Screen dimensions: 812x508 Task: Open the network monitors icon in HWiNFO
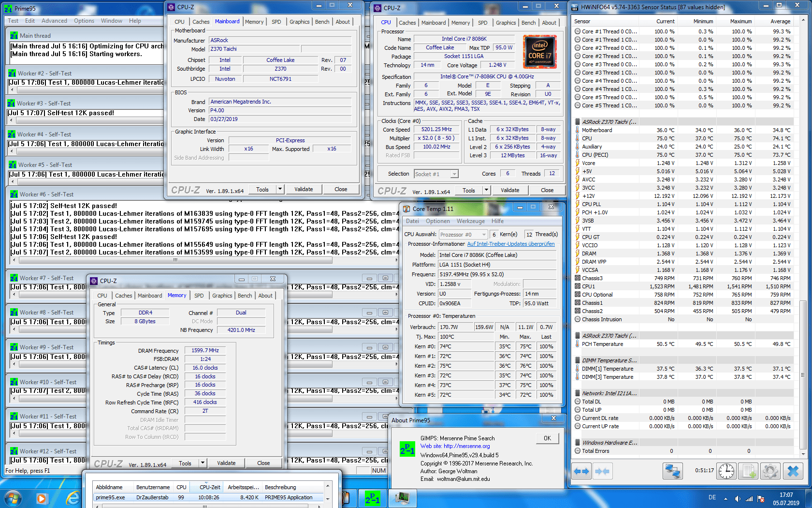672,471
